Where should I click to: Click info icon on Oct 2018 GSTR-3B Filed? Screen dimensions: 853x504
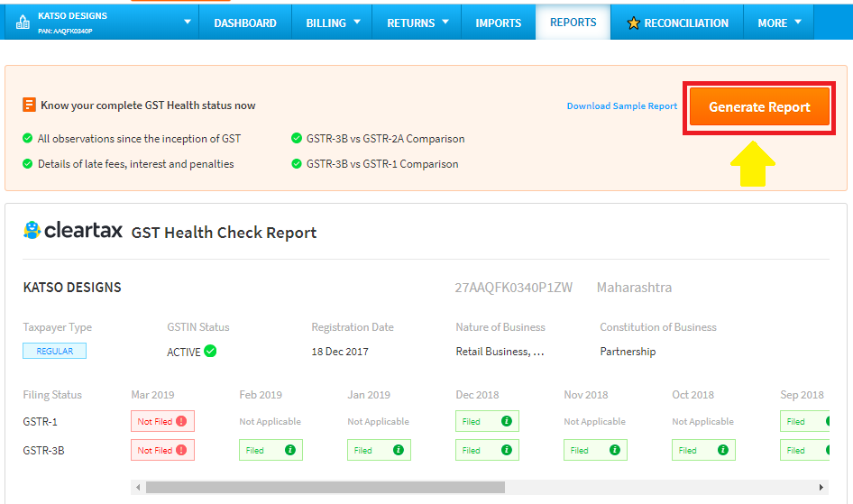pos(723,450)
